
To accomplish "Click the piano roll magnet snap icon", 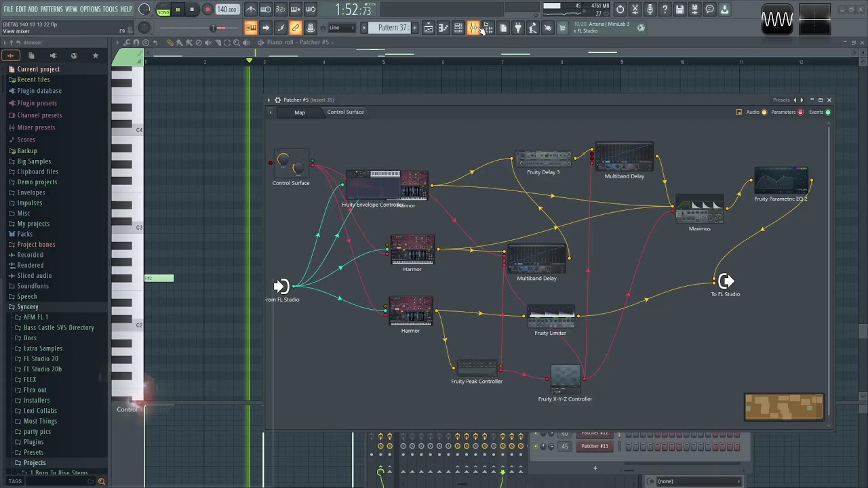I will pyautogui.click(x=136, y=43).
